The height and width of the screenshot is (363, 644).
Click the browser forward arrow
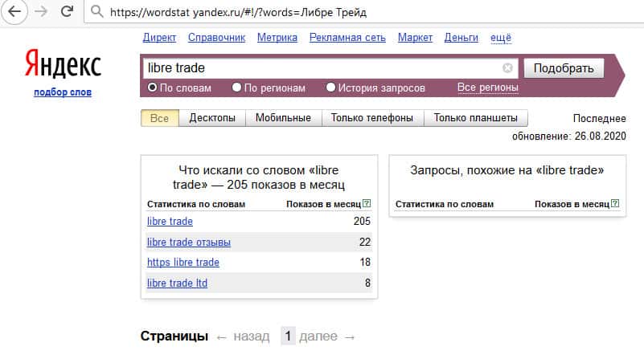click(x=41, y=11)
